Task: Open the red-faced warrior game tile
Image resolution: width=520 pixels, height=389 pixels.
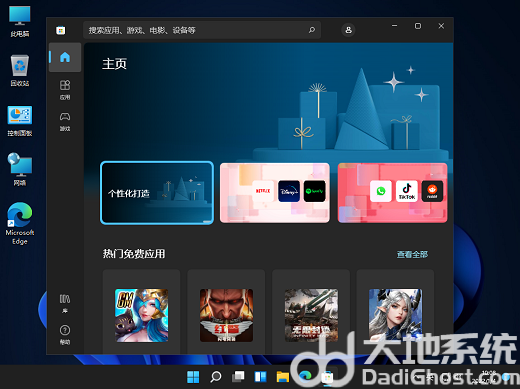Action: click(x=226, y=315)
